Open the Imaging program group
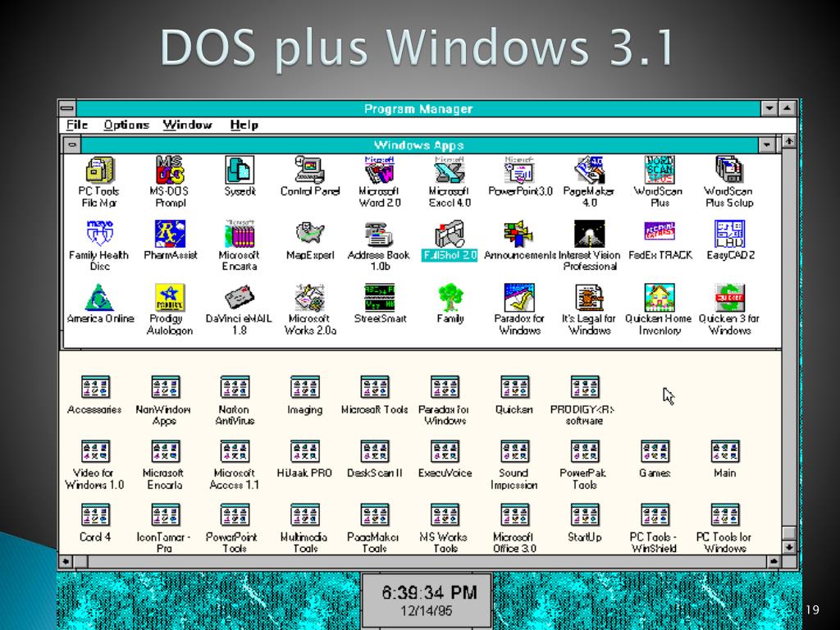840x630 pixels. click(x=305, y=387)
